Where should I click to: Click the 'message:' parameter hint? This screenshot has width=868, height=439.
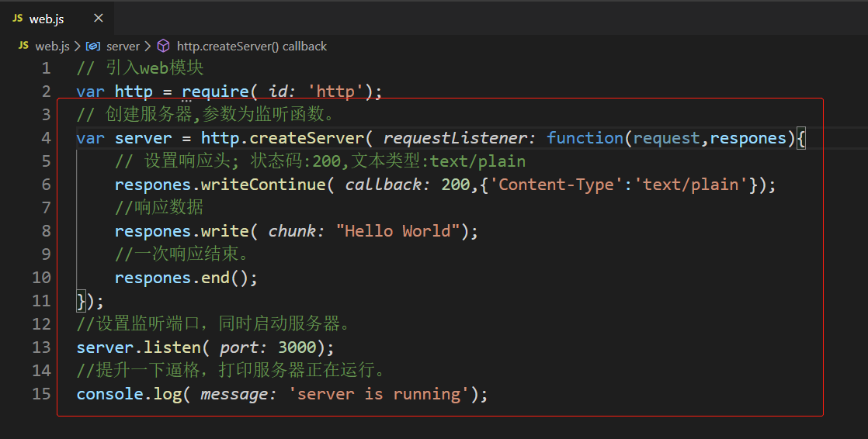(x=238, y=394)
